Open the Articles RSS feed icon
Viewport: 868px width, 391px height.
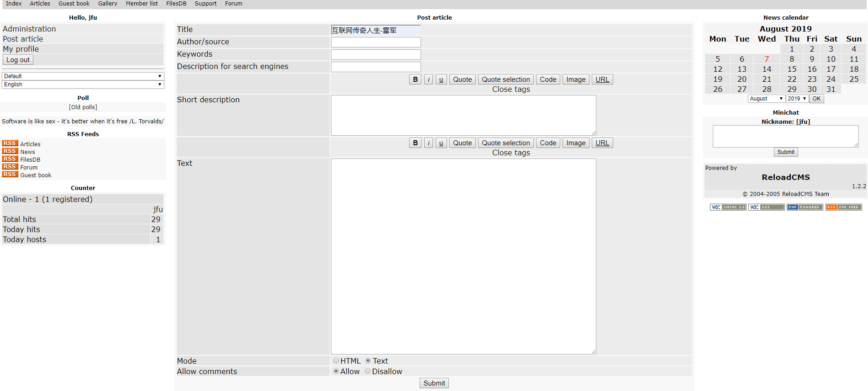point(10,143)
